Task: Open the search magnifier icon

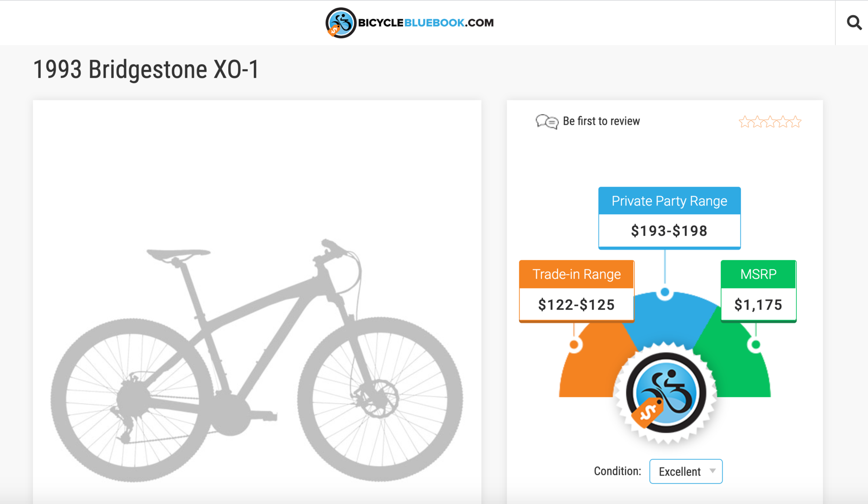Action: (x=854, y=22)
